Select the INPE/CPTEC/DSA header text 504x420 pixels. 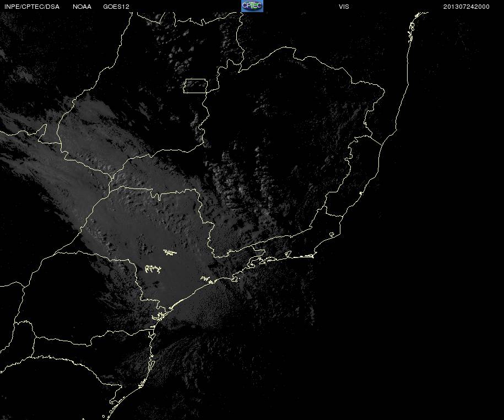point(32,7)
